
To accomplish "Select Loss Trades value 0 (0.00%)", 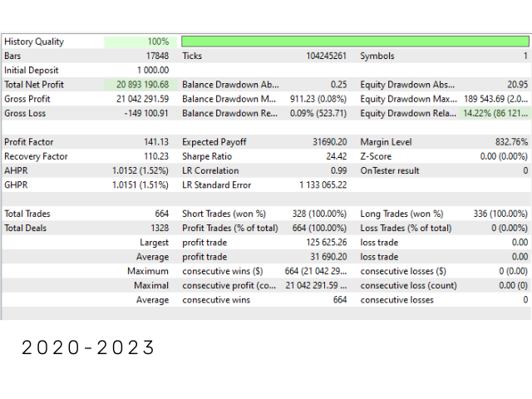I will tap(510, 228).
